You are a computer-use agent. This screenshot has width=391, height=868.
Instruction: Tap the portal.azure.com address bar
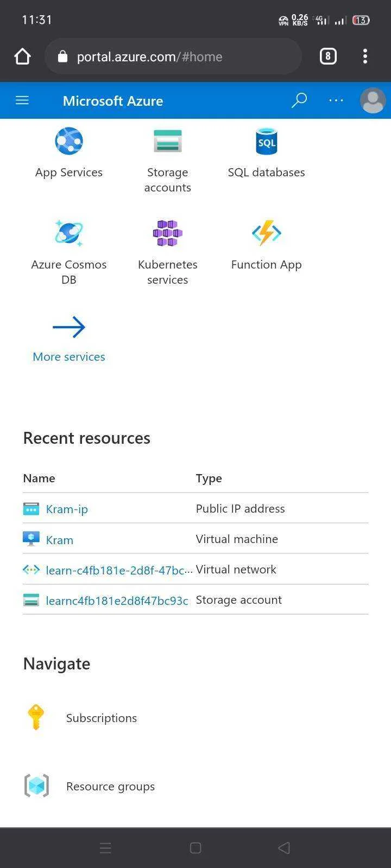[173, 56]
